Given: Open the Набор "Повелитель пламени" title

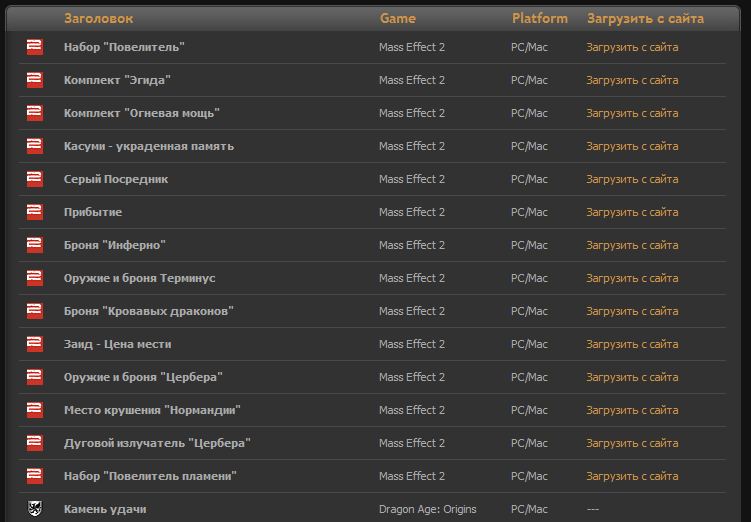Looking at the screenshot, I should (150, 476).
